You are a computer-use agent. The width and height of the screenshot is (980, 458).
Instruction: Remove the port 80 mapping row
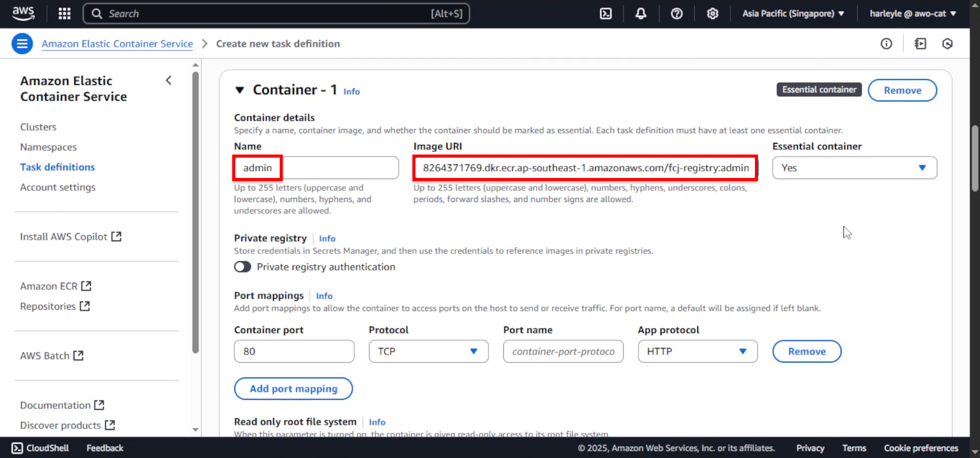point(806,351)
